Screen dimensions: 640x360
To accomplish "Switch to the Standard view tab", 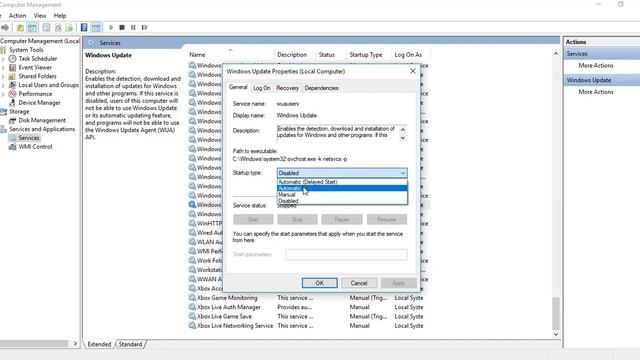I will (131, 344).
